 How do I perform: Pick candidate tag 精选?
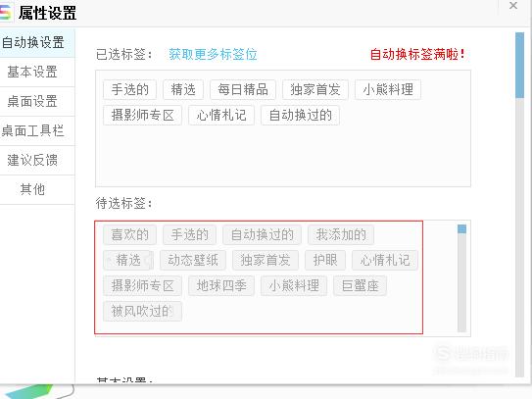click(x=128, y=261)
